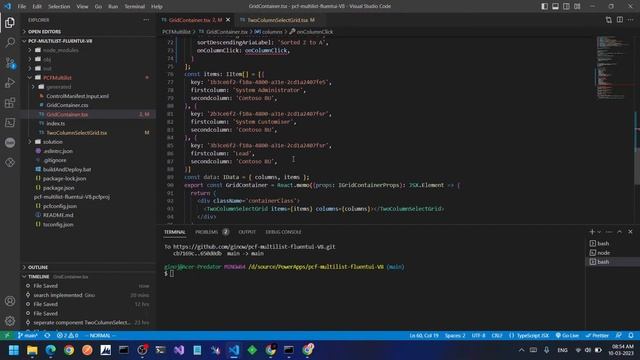This screenshot has height=360, width=640.
Task: Open the Terminal menu
Action: point(135,7)
